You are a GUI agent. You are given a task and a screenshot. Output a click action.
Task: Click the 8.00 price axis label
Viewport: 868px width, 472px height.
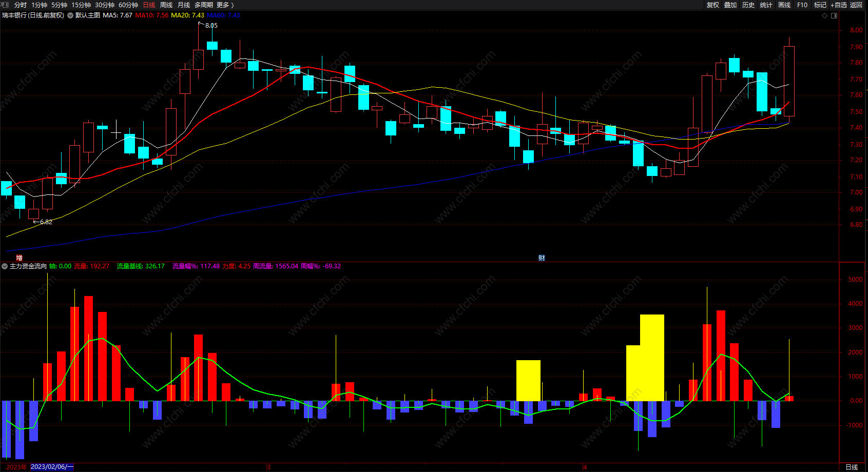(856, 30)
